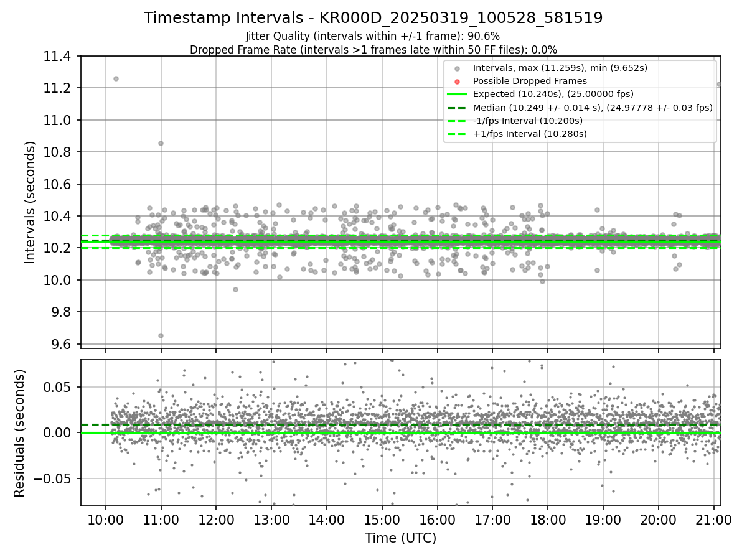Click the 18:00 time tick label
747x560 pixels.
click(x=548, y=520)
